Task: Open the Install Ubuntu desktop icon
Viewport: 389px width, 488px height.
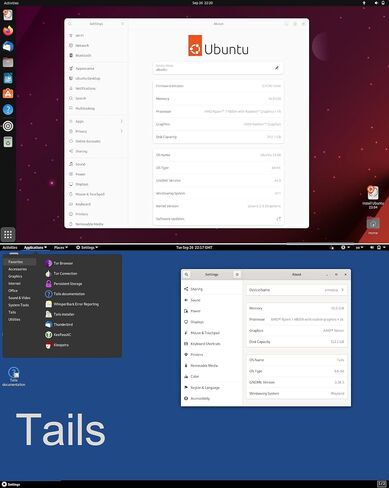Action: (373, 197)
